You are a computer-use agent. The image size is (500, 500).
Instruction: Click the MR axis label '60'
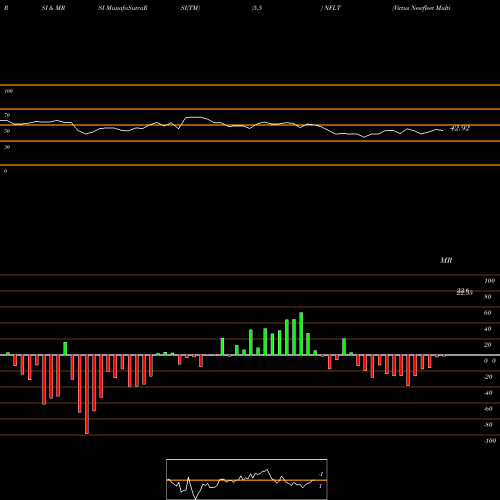point(488,313)
